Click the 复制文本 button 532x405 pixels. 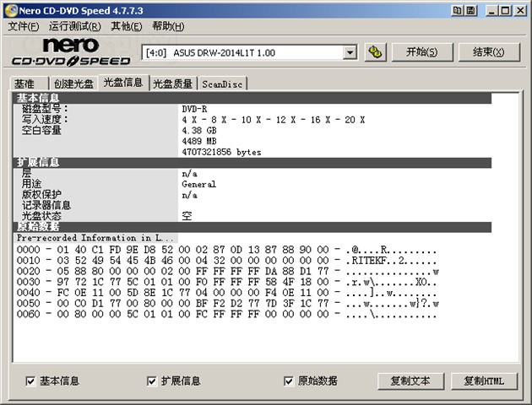[410, 381]
